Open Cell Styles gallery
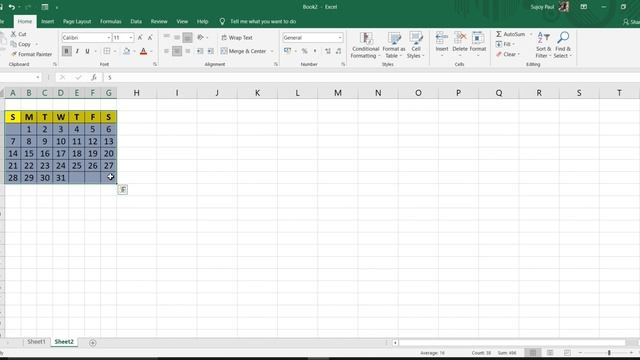 tap(416, 45)
